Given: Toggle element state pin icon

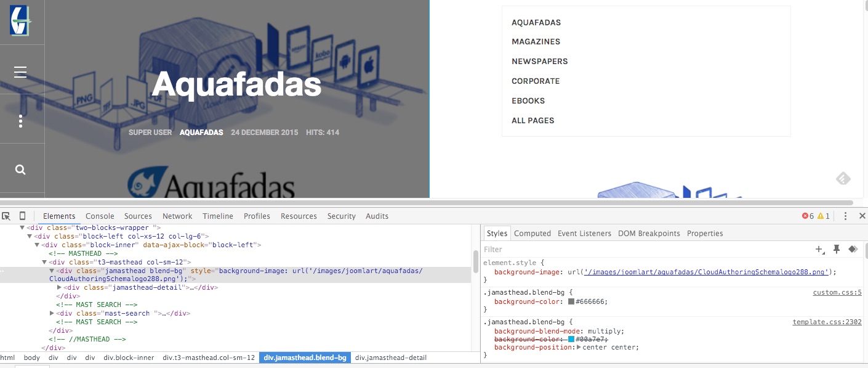Looking at the screenshot, I should click(x=837, y=249).
